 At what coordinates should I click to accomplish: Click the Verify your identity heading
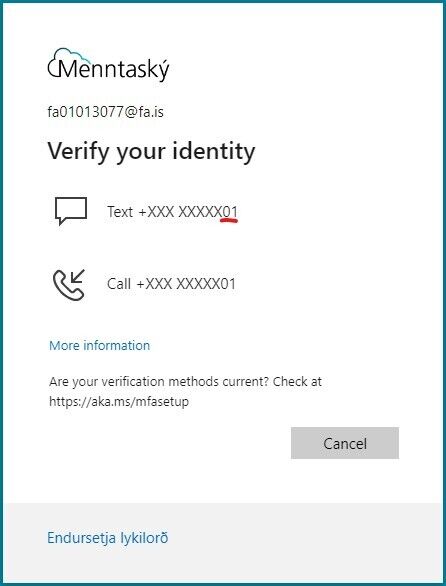point(151,151)
